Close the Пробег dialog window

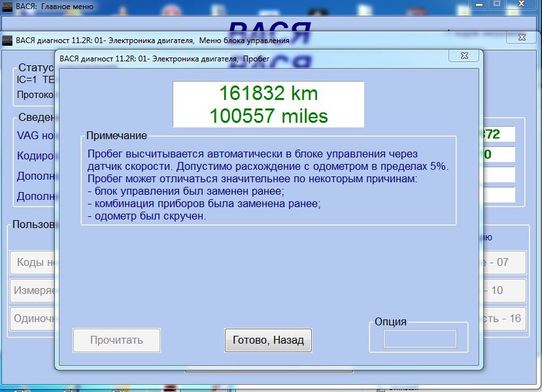point(464,56)
